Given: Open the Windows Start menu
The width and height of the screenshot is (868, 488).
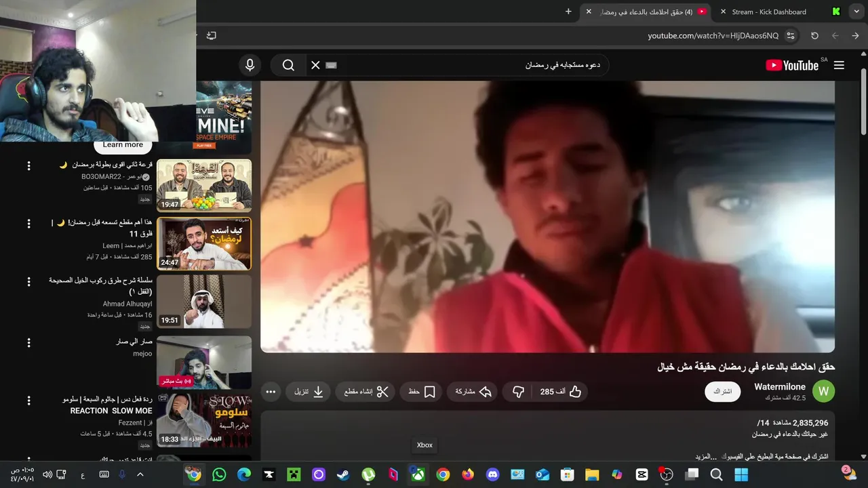Looking at the screenshot, I should click(741, 474).
